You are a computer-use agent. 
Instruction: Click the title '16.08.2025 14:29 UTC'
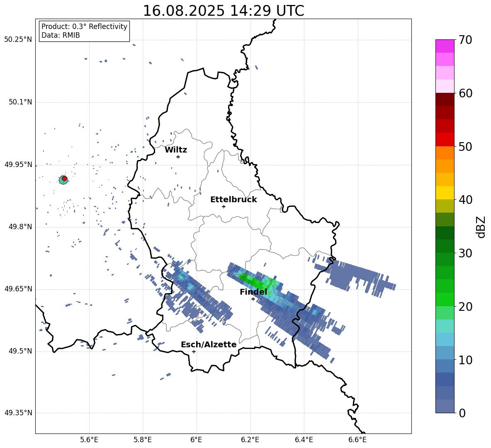pyautogui.click(x=223, y=11)
